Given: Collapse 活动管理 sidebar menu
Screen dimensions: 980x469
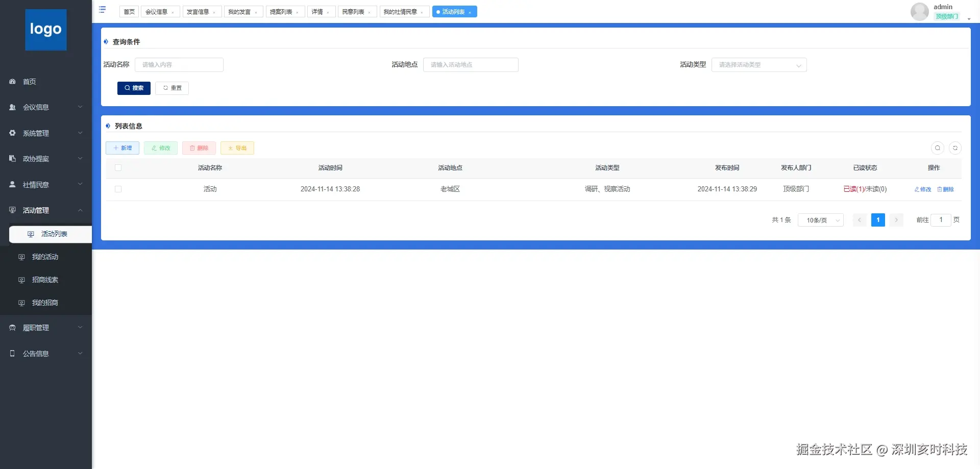Looking at the screenshot, I should [46, 210].
